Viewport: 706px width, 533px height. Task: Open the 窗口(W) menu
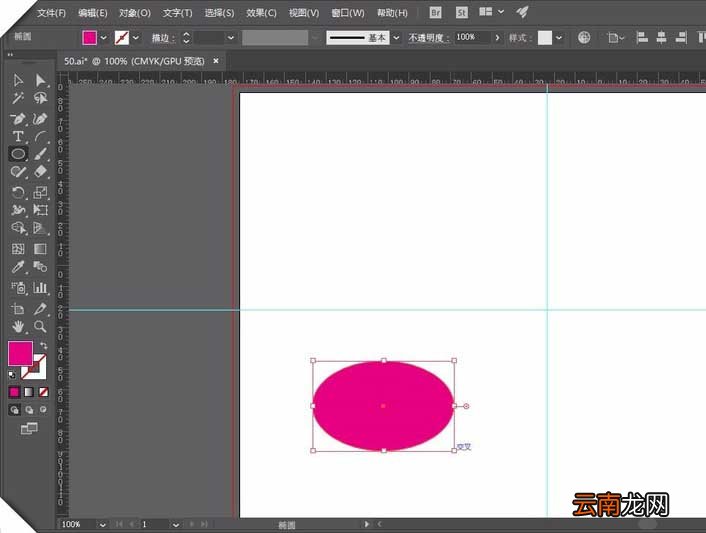pos(348,13)
